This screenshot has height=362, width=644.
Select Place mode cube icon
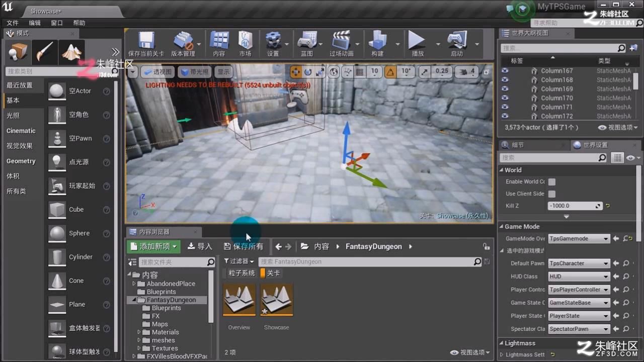[x=19, y=52]
